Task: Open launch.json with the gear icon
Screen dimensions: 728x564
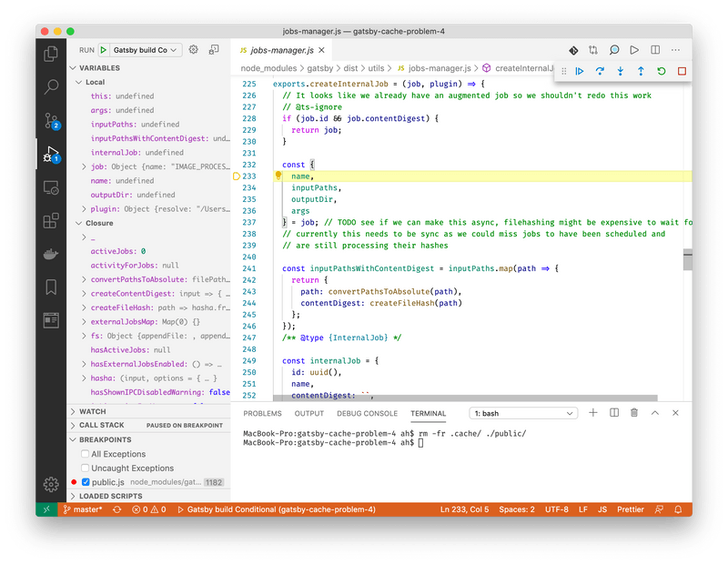Action: [x=194, y=50]
